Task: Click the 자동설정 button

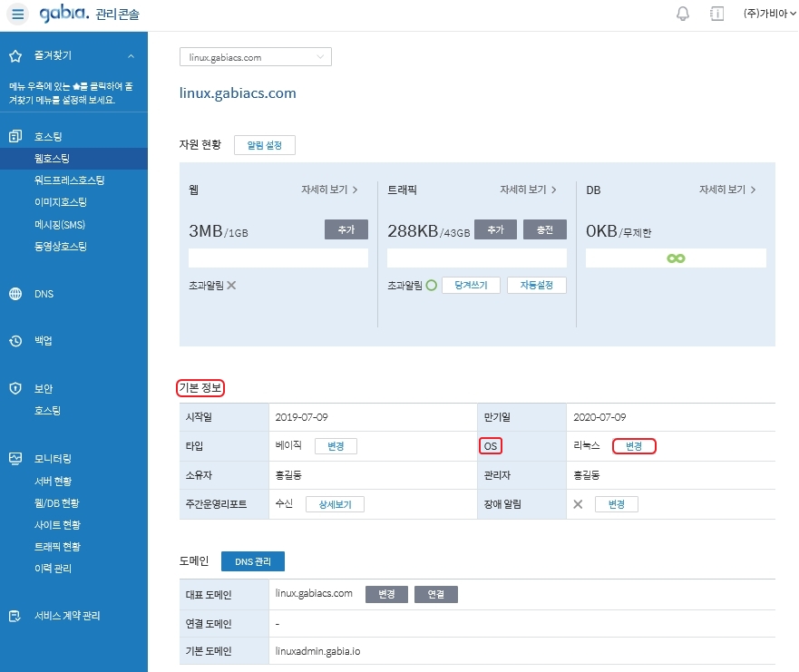Action: pyautogui.click(x=537, y=286)
